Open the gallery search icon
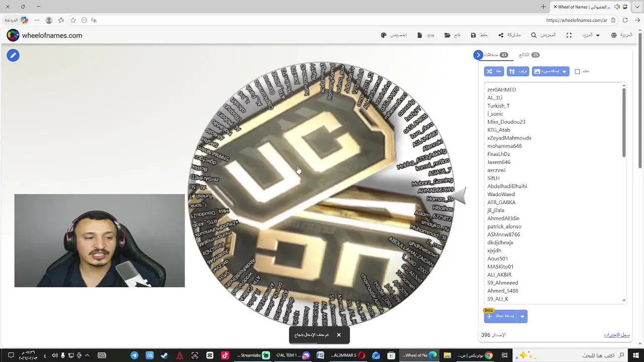This screenshot has height=362, width=644. [534, 35]
